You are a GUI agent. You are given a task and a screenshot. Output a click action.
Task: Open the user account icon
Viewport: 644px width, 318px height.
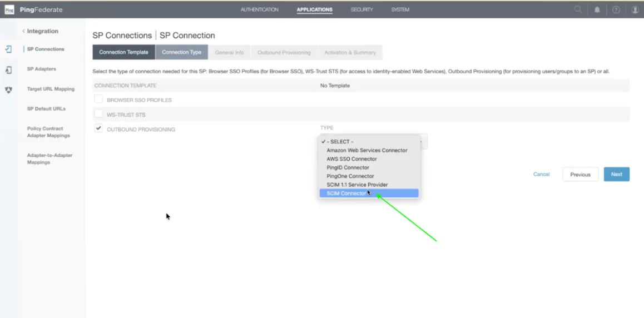pyautogui.click(x=635, y=9)
